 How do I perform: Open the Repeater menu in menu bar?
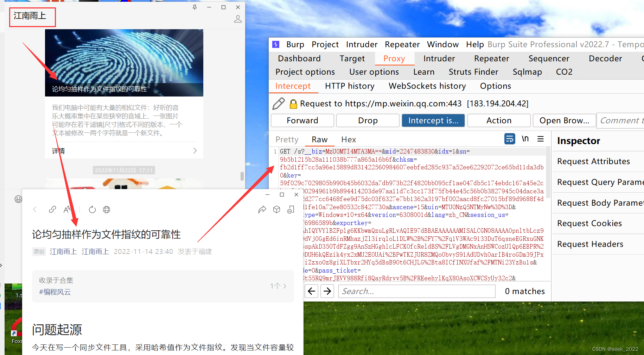click(x=402, y=44)
